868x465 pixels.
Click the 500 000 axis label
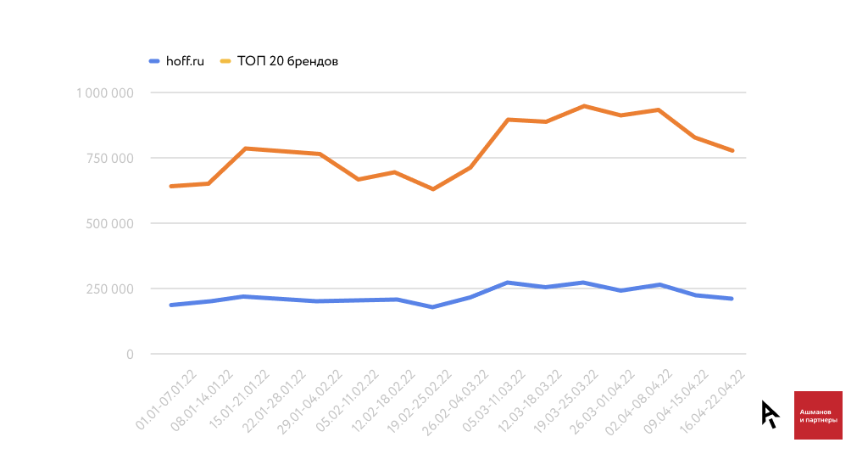click(109, 223)
